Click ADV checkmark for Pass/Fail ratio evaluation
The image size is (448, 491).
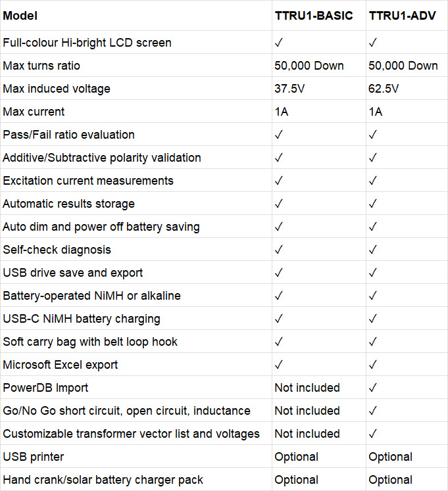pos(373,135)
